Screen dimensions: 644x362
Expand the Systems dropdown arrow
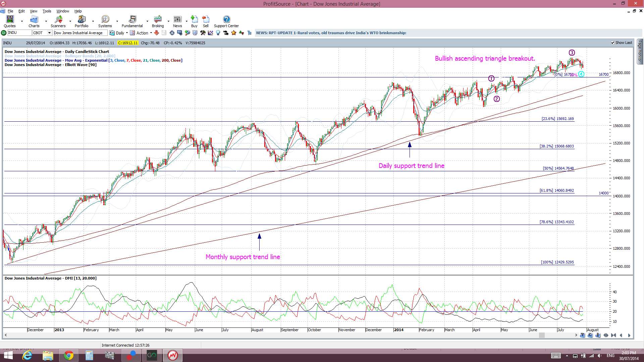(x=117, y=21)
